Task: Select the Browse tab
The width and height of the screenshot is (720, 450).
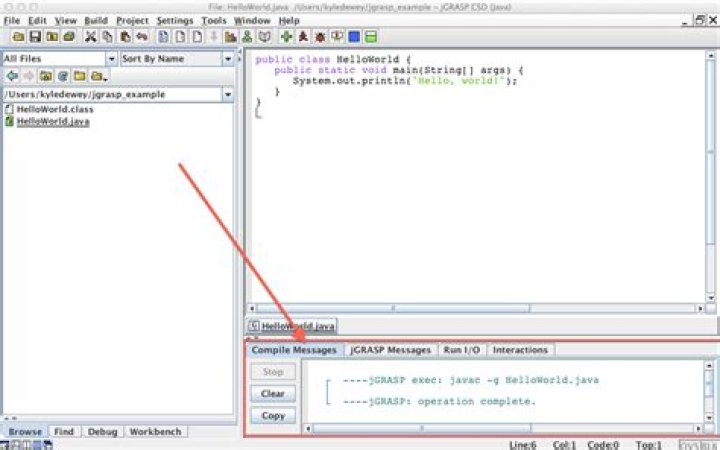Action: pos(25,432)
